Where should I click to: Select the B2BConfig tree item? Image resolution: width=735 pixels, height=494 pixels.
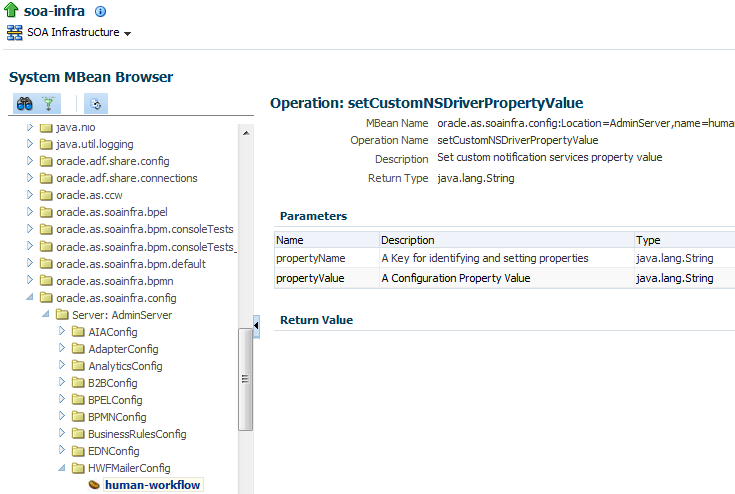pyautogui.click(x=112, y=383)
